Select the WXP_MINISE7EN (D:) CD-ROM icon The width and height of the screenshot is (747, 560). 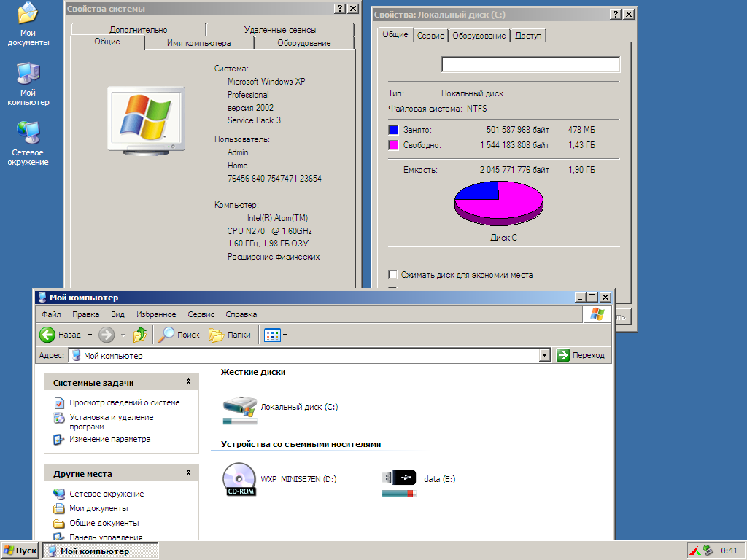coord(279,479)
